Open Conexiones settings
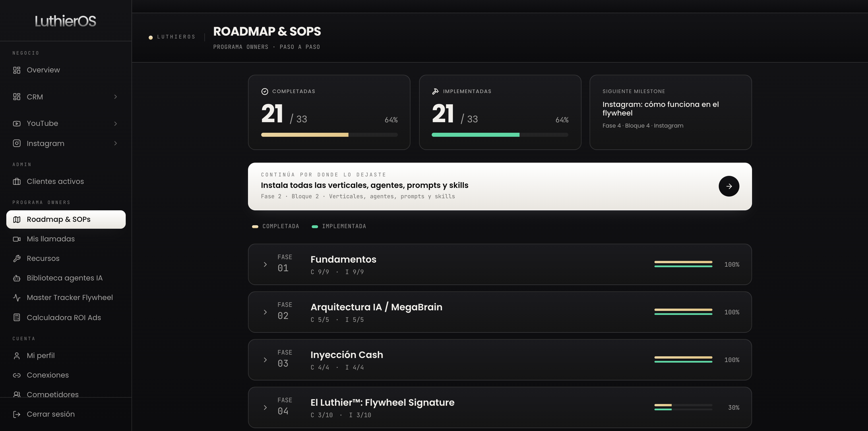Screen dimensions: 868x431 click(66, 375)
